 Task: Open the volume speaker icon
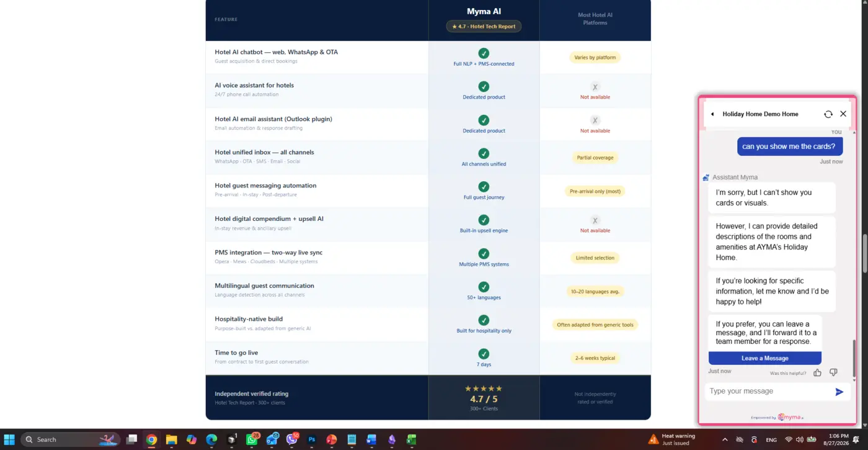(x=801, y=439)
